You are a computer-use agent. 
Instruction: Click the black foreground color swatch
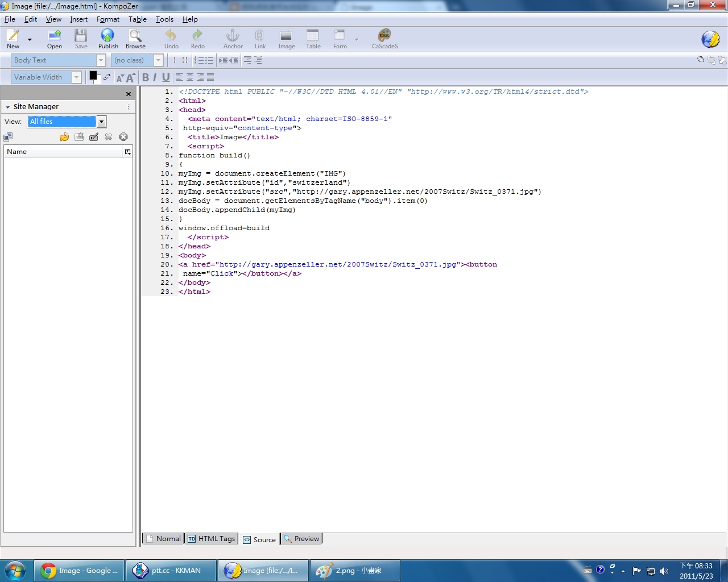coord(93,75)
